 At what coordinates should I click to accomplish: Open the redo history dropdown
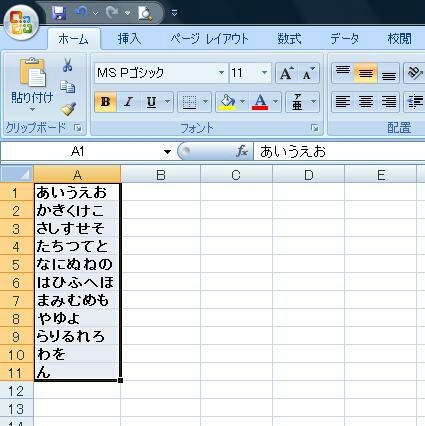click(127, 13)
